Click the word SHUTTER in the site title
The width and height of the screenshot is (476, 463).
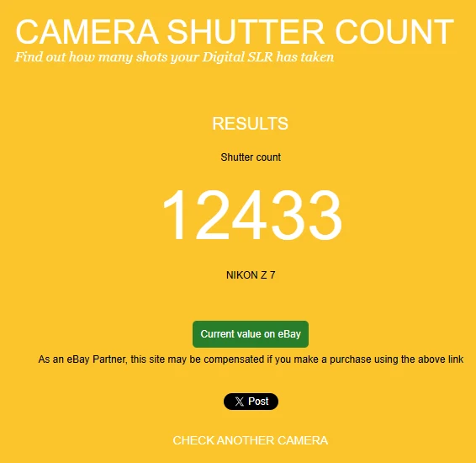[x=246, y=32]
